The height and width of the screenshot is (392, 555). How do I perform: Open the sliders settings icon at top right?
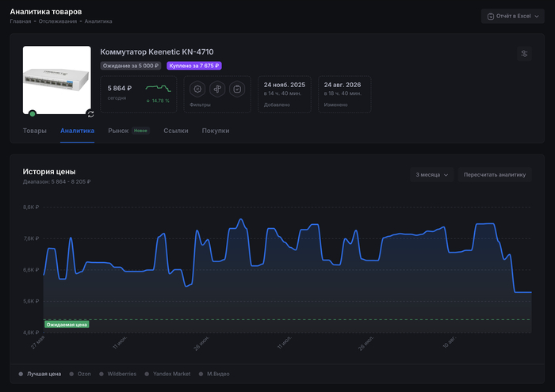(x=524, y=54)
